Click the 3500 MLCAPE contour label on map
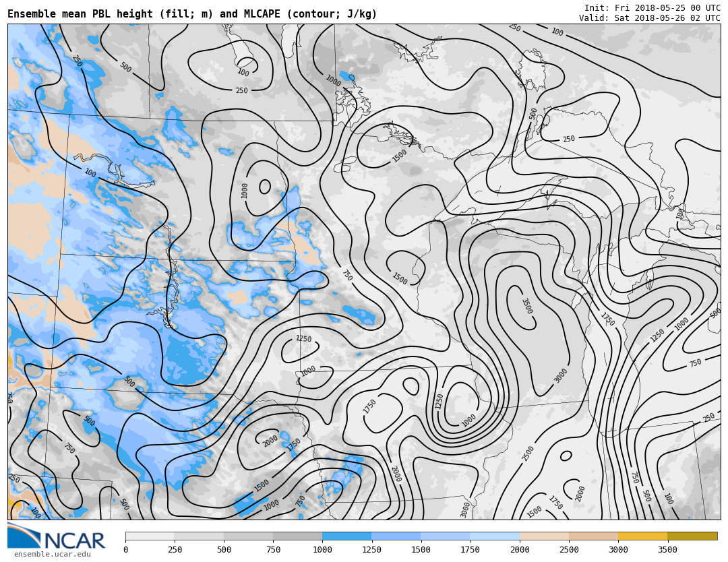The width and height of the screenshot is (728, 562). 526,306
